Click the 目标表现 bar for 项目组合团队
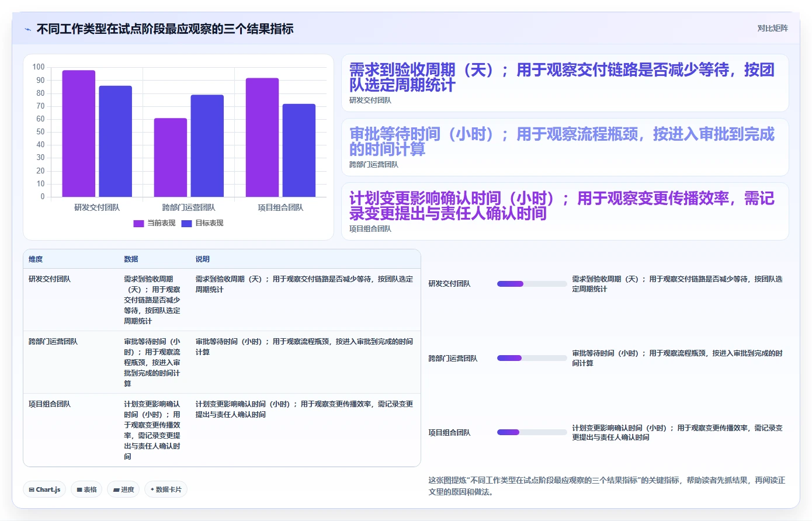This screenshot has height=521, width=812. click(299, 150)
